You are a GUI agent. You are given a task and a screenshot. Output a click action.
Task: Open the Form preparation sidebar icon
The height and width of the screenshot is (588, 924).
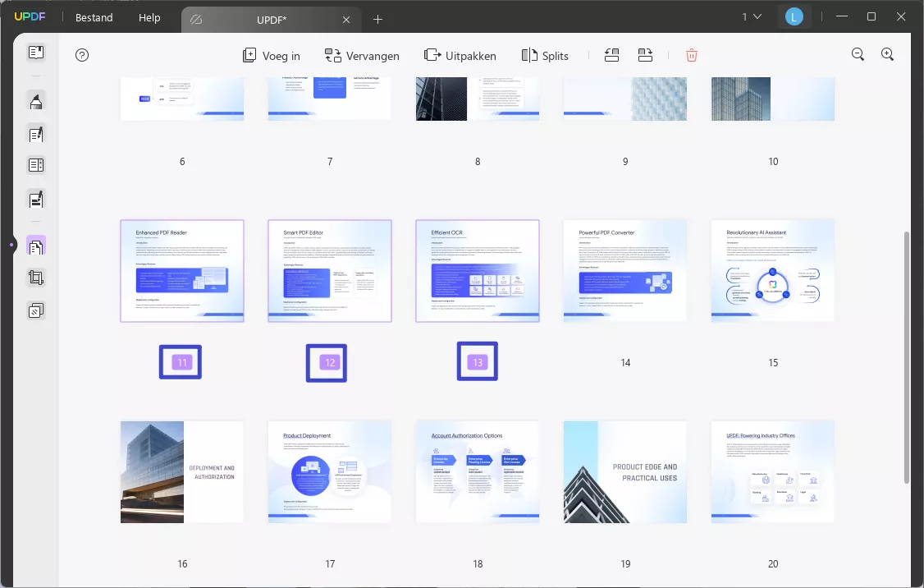tap(36, 166)
